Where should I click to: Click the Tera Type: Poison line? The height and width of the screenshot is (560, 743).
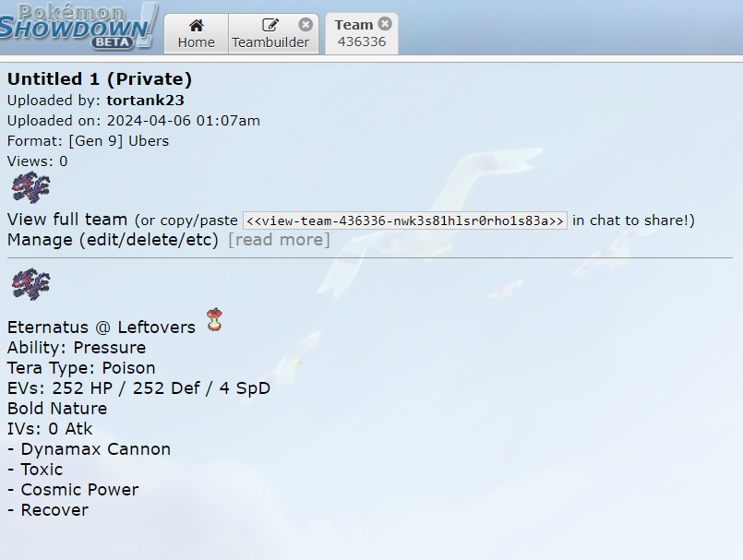pyautogui.click(x=81, y=368)
